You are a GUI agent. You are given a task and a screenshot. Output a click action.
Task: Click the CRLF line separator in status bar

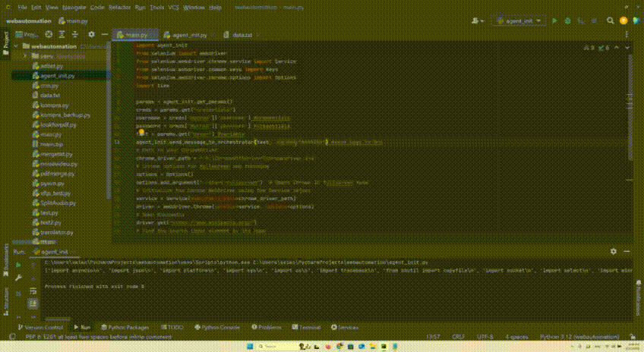tap(458, 337)
